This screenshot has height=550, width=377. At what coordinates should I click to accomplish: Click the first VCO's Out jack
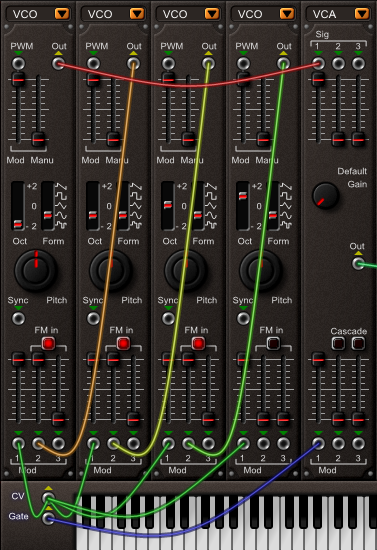[58, 63]
